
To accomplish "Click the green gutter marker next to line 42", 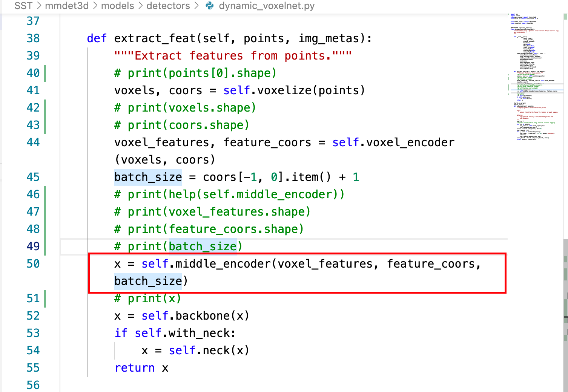I will [45, 107].
